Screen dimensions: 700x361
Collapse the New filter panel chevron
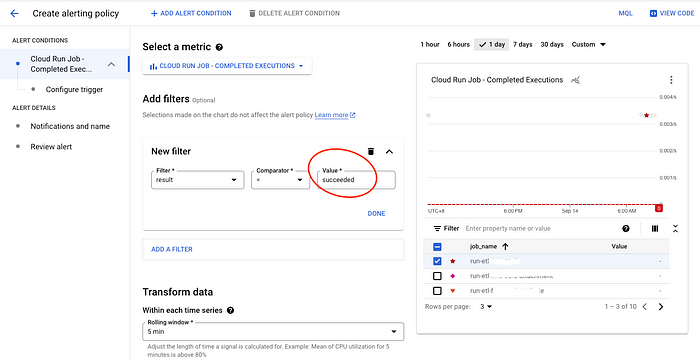[x=389, y=152]
